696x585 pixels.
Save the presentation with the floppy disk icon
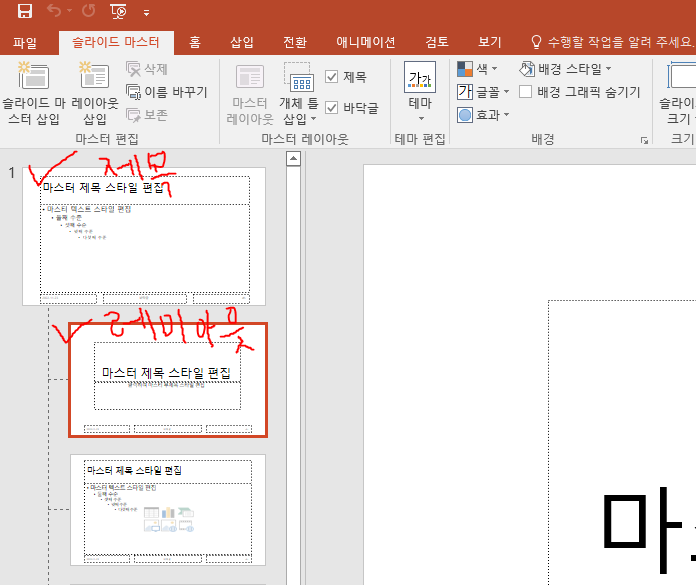(25, 11)
